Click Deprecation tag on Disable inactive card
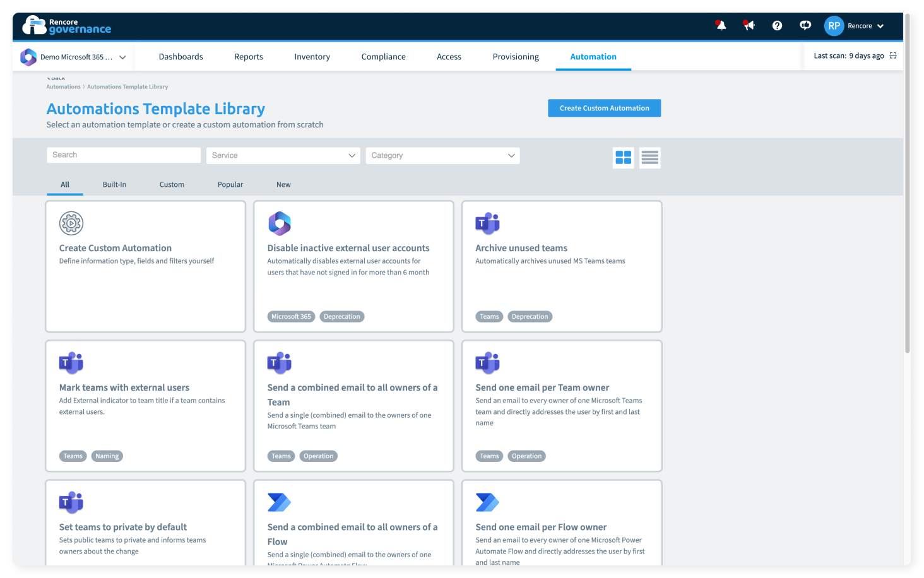Viewport: 924px width, 578px height. click(342, 317)
